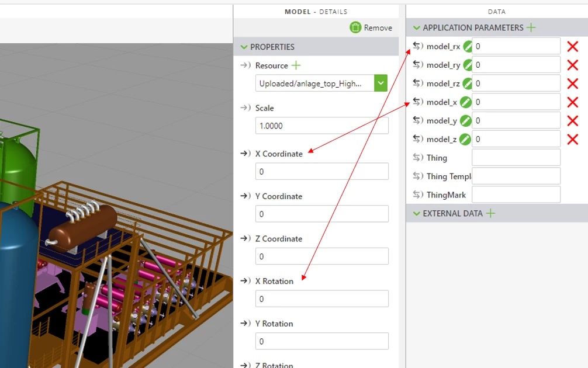Screen dimensions: 588x368
Task: Click binding arrow icon beside Resource
Action: click(245, 65)
